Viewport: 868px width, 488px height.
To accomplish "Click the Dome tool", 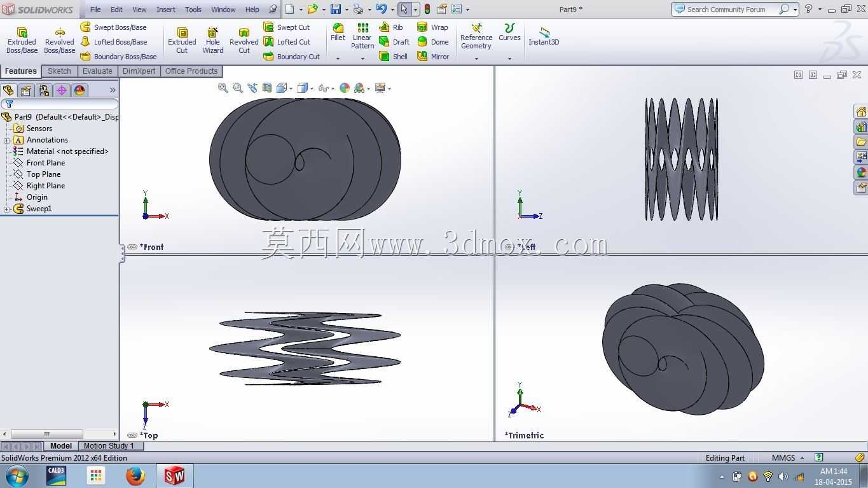I will click(x=432, y=42).
